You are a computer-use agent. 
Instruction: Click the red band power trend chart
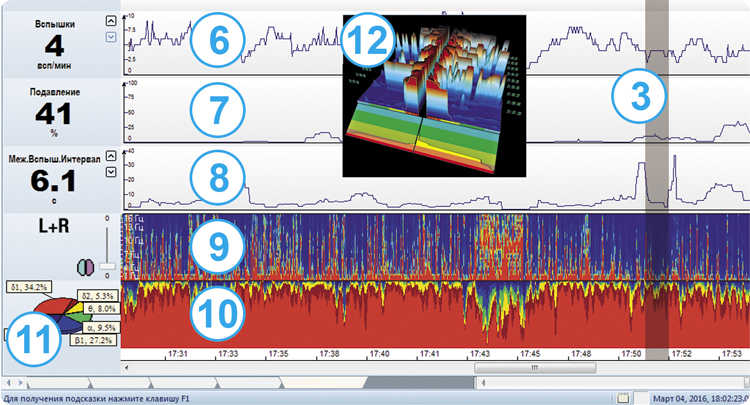click(x=436, y=314)
